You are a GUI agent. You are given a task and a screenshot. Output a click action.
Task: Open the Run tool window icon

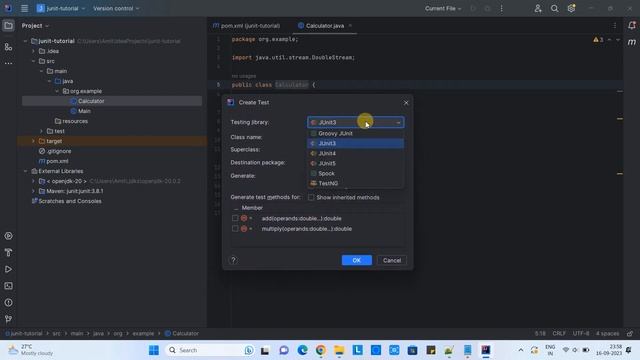[8, 269]
